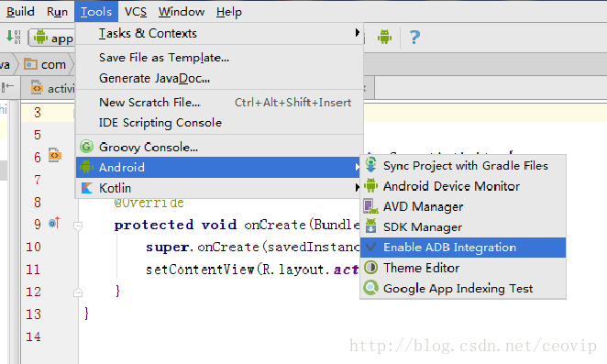Choose Save File as Template

tap(219, 58)
